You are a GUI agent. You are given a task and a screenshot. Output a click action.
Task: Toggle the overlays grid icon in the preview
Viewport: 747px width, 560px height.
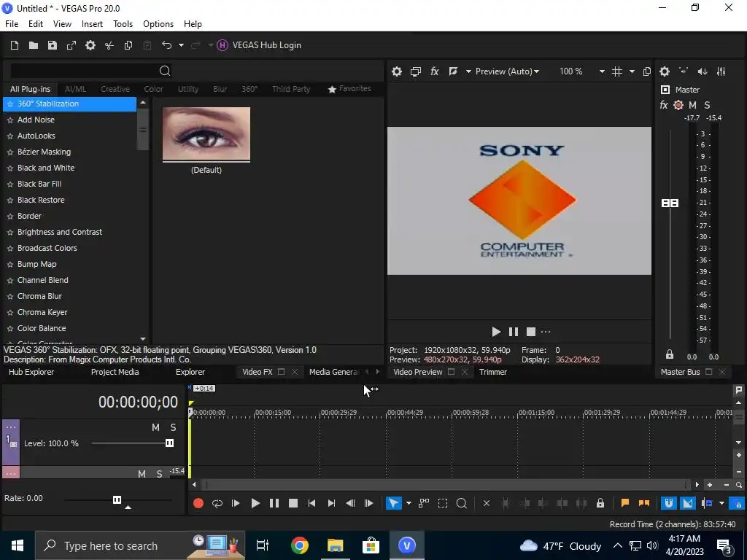point(617,71)
